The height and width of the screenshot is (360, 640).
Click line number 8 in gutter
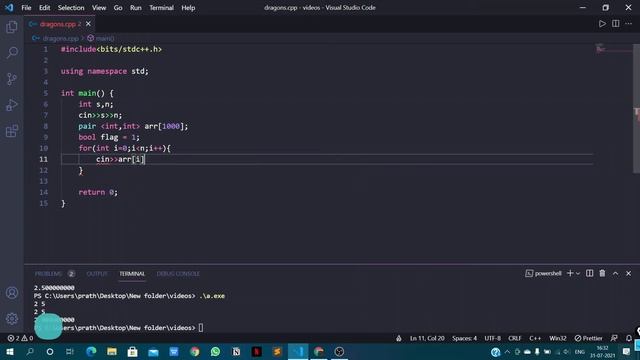pyautogui.click(x=46, y=126)
